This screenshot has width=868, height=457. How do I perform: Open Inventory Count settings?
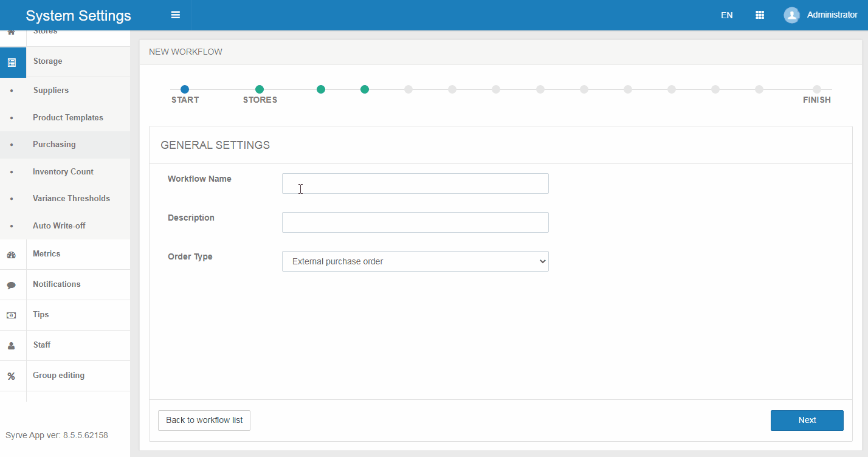(x=63, y=171)
